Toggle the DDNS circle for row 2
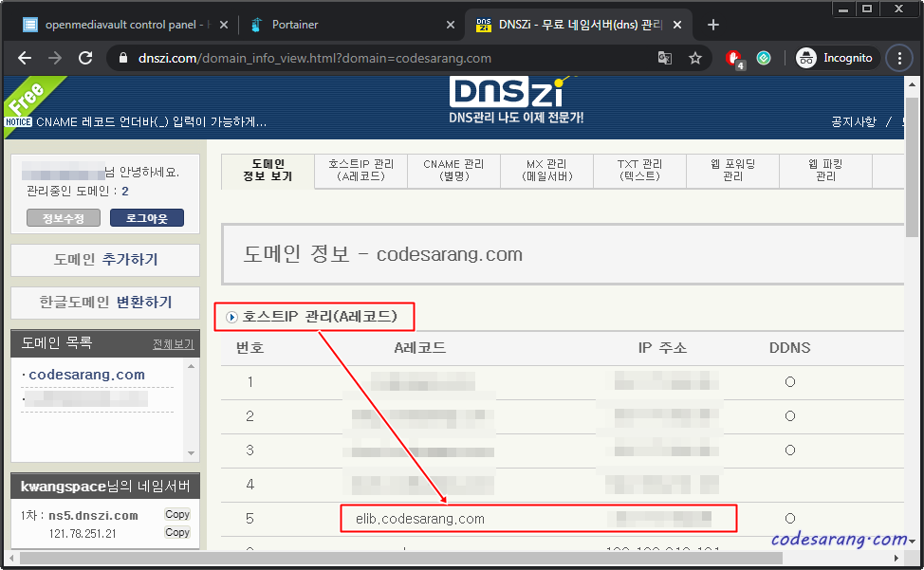The height and width of the screenshot is (570, 924). point(790,416)
